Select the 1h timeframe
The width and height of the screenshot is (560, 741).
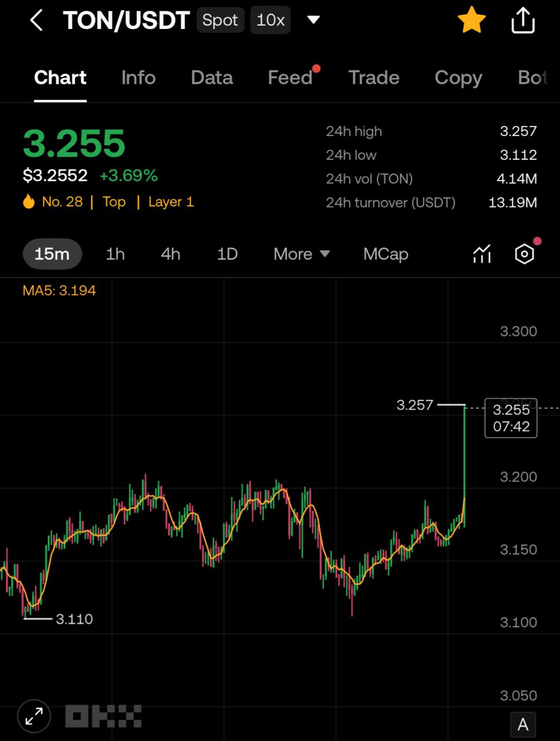click(115, 254)
